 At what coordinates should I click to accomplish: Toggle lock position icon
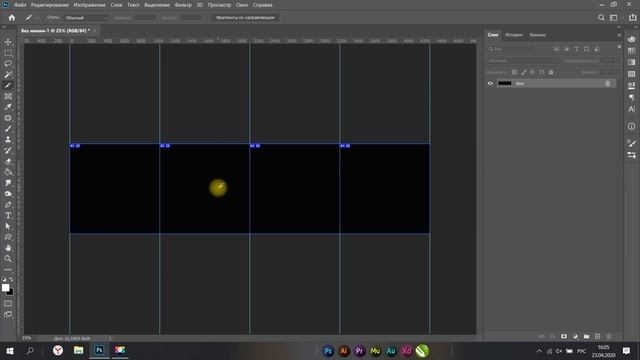pyautogui.click(x=533, y=72)
